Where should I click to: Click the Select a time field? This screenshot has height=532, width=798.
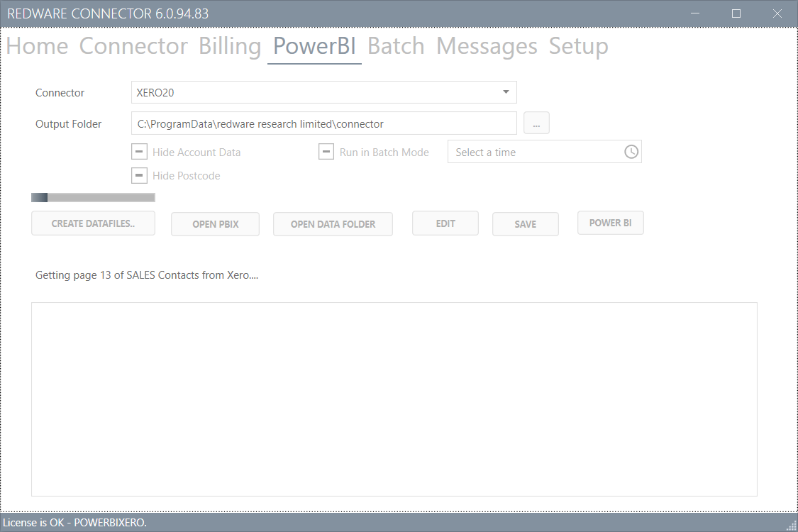(x=545, y=152)
